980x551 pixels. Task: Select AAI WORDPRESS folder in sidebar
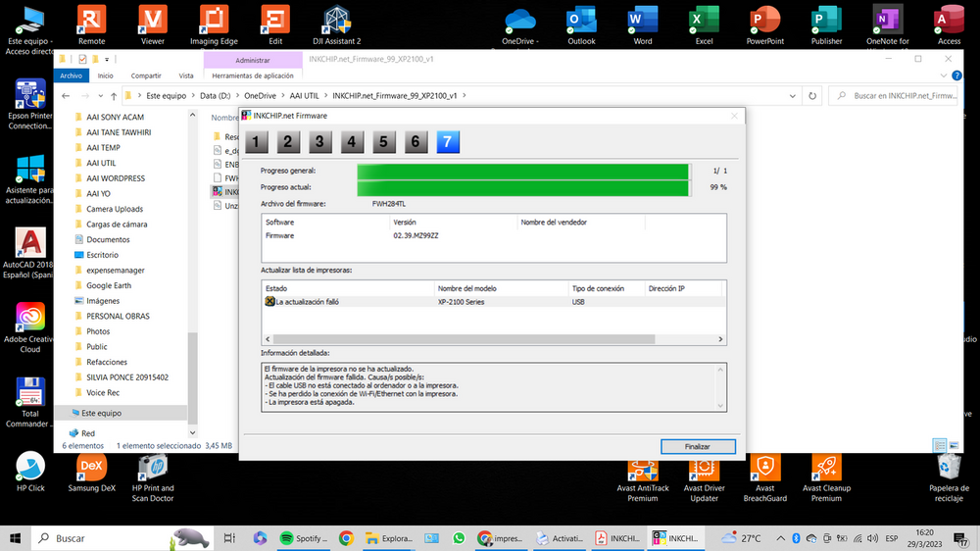tap(115, 178)
